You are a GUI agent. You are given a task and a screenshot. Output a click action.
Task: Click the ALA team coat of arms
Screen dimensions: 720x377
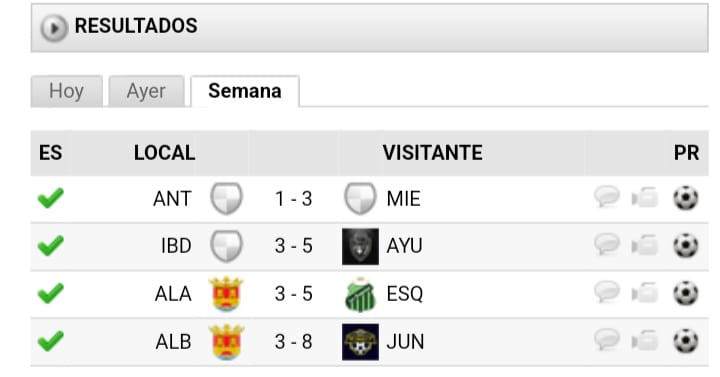[225, 294]
